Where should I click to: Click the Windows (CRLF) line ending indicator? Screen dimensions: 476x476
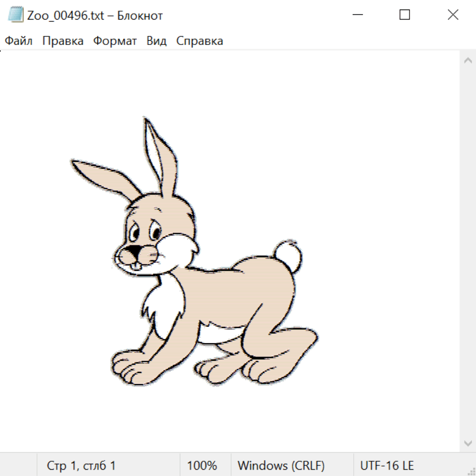[x=281, y=465]
